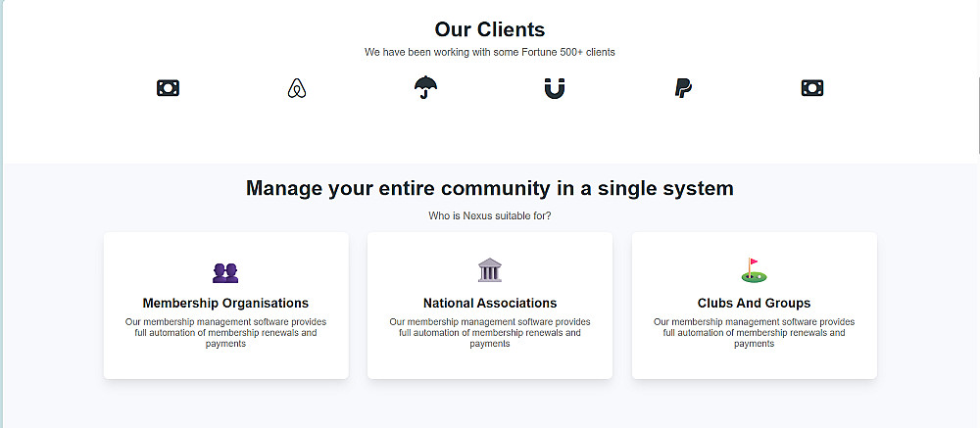Screen dimensions: 980x428
Task: Click the money bill icon right of PayPal
Action: [x=811, y=88]
